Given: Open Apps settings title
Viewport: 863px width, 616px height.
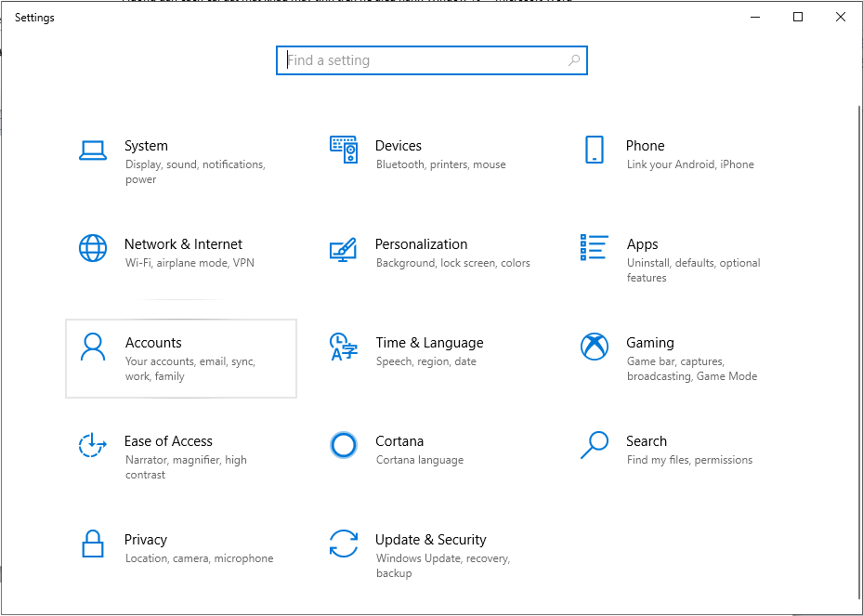Looking at the screenshot, I should 642,244.
